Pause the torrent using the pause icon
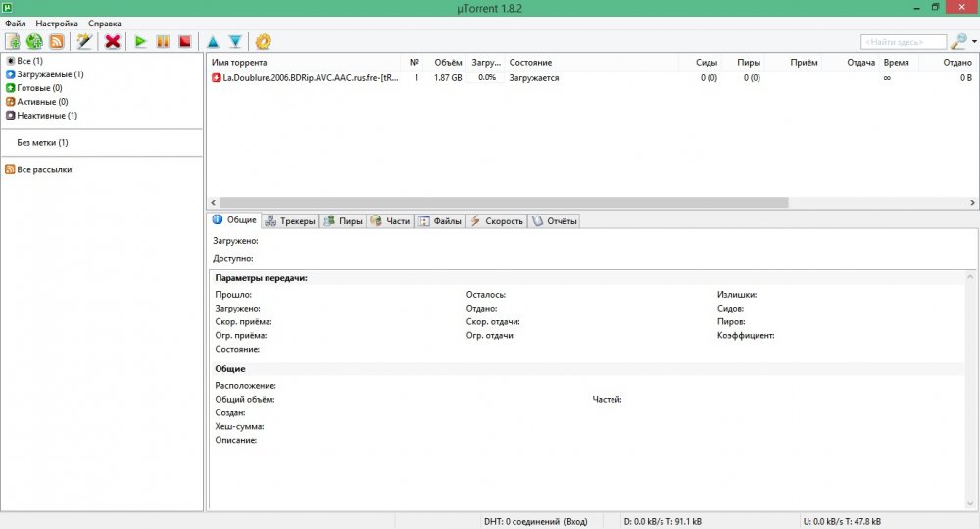This screenshot has height=529, width=980. coord(163,41)
